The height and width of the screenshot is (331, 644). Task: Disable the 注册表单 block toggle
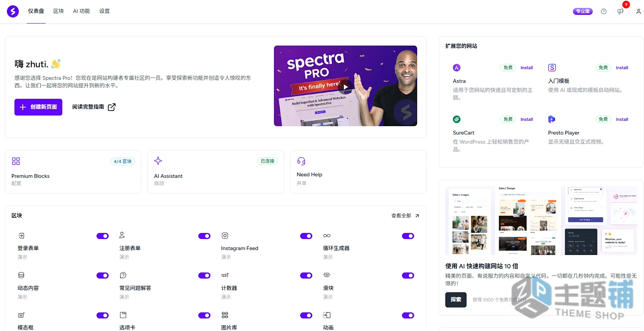pyautogui.click(x=204, y=236)
